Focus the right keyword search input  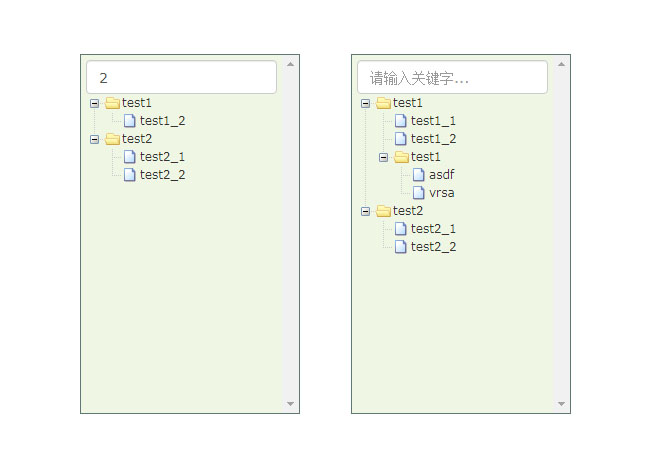(452, 77)
